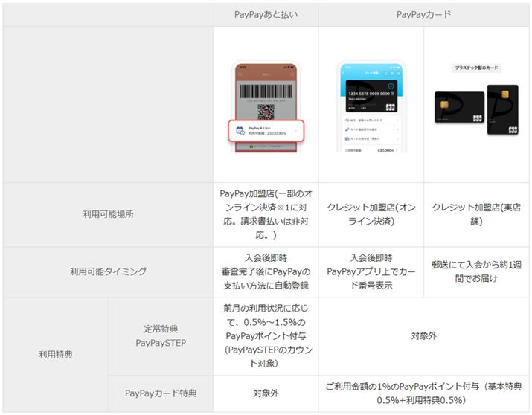
Task: Click the QR code in the phone image
Action: click(266, 112)
